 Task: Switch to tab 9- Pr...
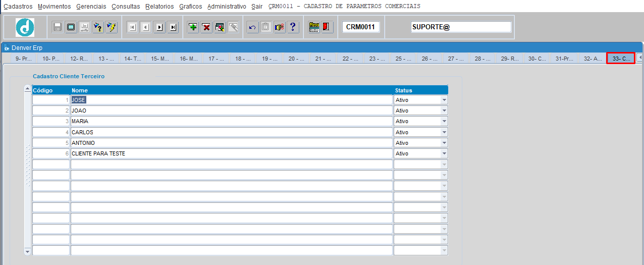click(23, 59)
